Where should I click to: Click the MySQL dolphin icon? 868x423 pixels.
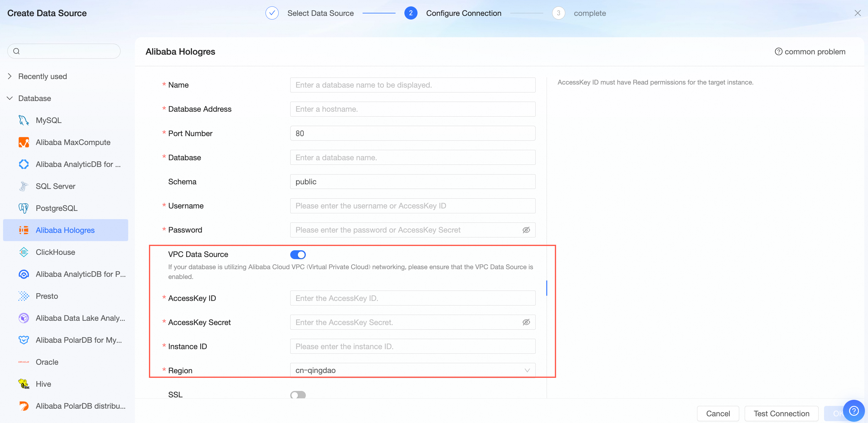coord(24,120)
